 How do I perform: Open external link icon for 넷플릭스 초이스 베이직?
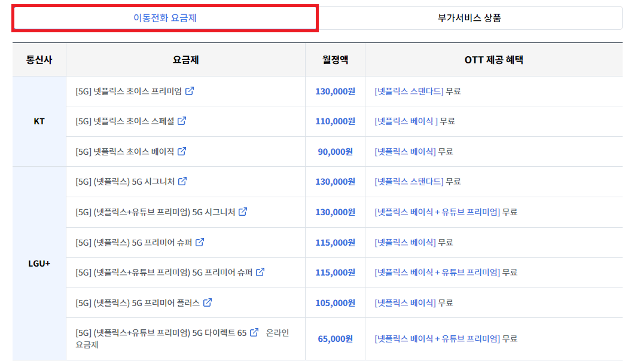[x=182, y=151]
